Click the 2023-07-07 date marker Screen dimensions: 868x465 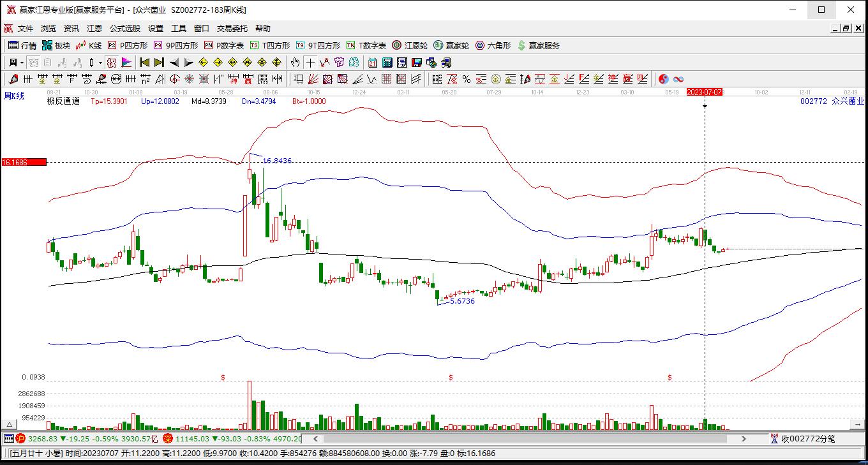pyautogui.click(x=705, y=92)
